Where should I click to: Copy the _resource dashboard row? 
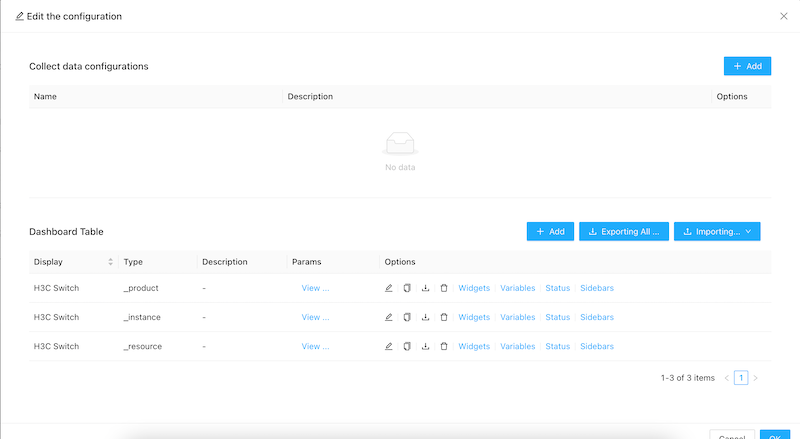407,346
